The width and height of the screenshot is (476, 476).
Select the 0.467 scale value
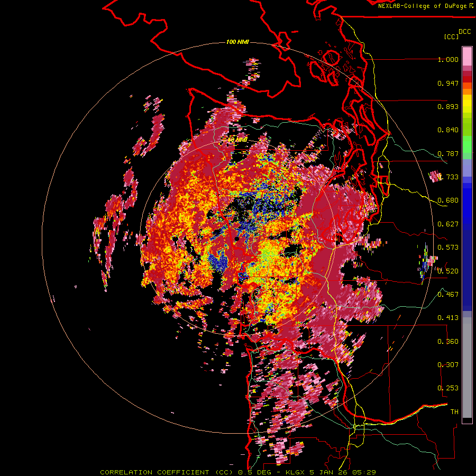coord(448,294)
